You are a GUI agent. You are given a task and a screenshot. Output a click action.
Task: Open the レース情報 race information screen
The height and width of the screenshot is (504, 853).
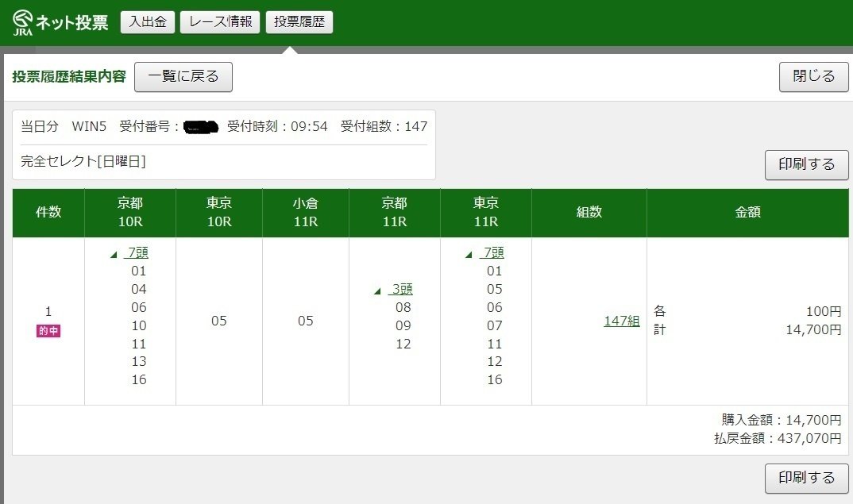(219, 21)
